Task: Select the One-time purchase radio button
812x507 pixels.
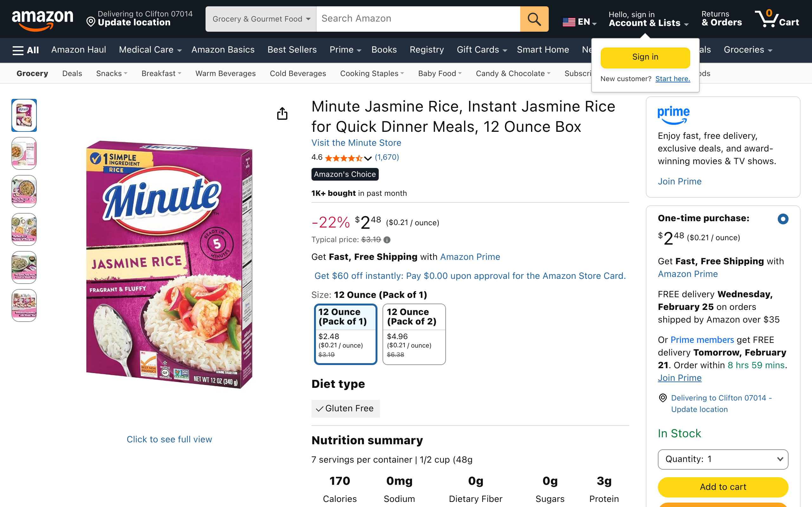Action: (783, 219)
